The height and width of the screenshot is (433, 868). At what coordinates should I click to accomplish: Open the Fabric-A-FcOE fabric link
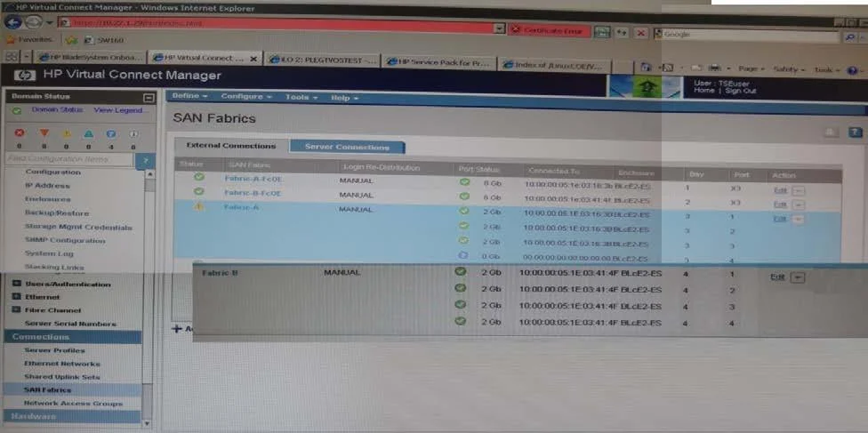click(x=253, y=179)
